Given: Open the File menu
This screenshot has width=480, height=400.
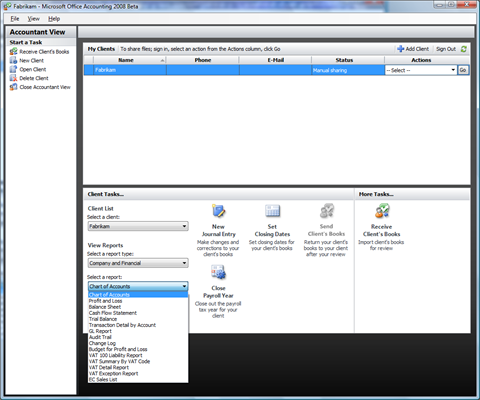Looking at the screenshot, I should coord(15,19).
